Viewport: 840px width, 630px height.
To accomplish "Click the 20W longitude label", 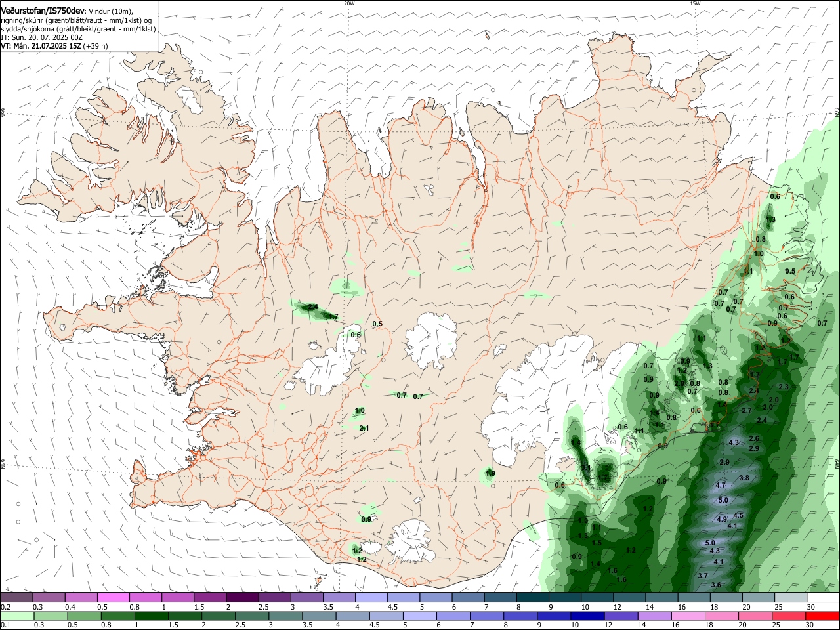I will coord(349,3).
